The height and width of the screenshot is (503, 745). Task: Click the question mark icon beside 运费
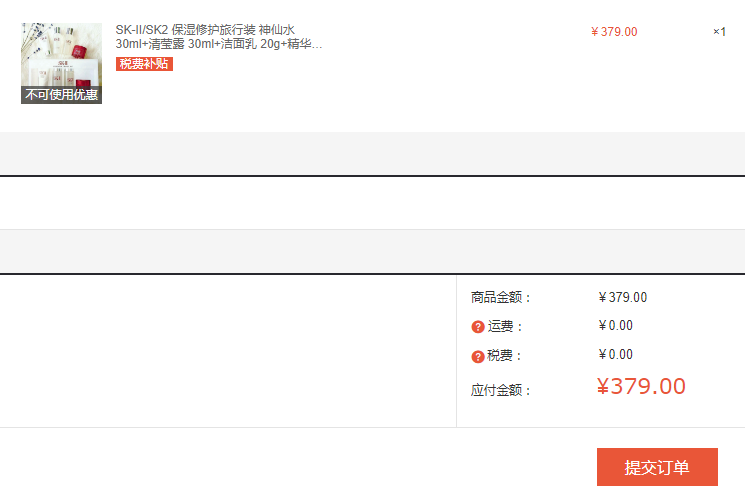478,327
